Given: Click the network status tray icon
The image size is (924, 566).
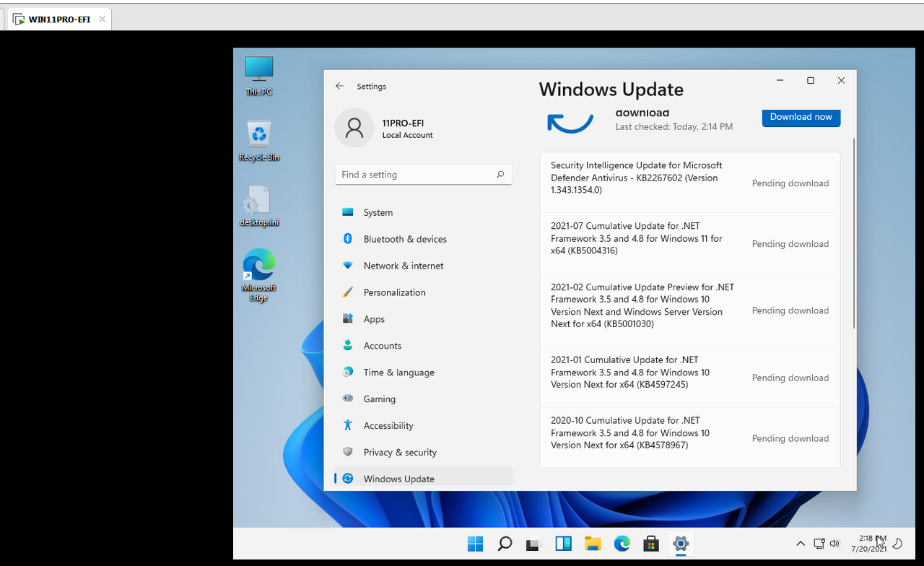Looking at the screenshot, I should pos(819,544).
